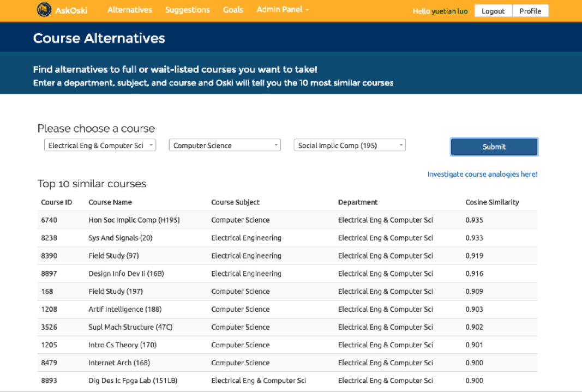Click the yuetian luo username text
Viewport: 582px width, 392px height.
click(449, 11)
